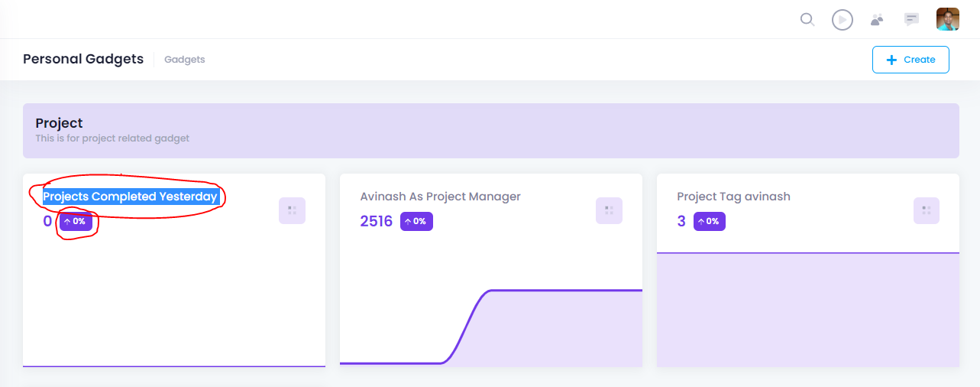Click the 3 count on Project Tag card

click(681, 222)
